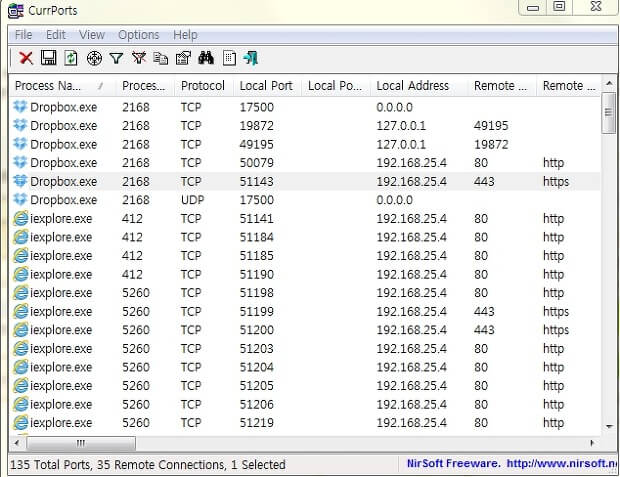
Task: Sort by Protocol column header
Action: 204,85
